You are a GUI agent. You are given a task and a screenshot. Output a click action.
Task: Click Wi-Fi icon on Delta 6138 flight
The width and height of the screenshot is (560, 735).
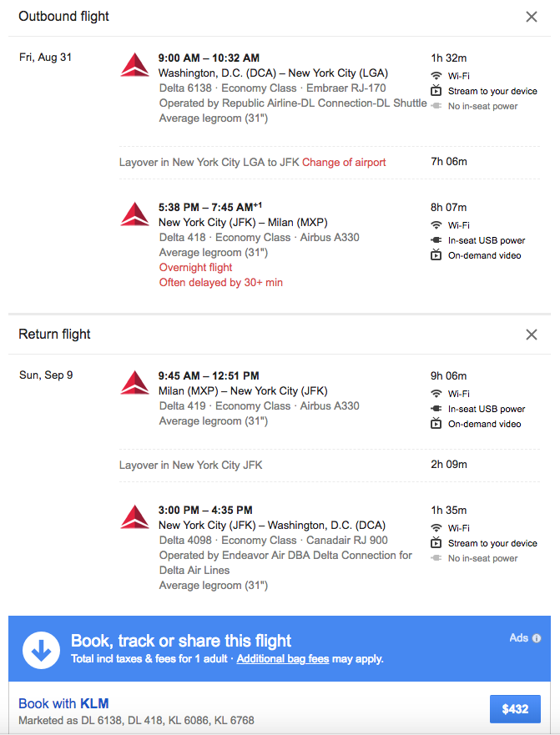pos(436,76)
